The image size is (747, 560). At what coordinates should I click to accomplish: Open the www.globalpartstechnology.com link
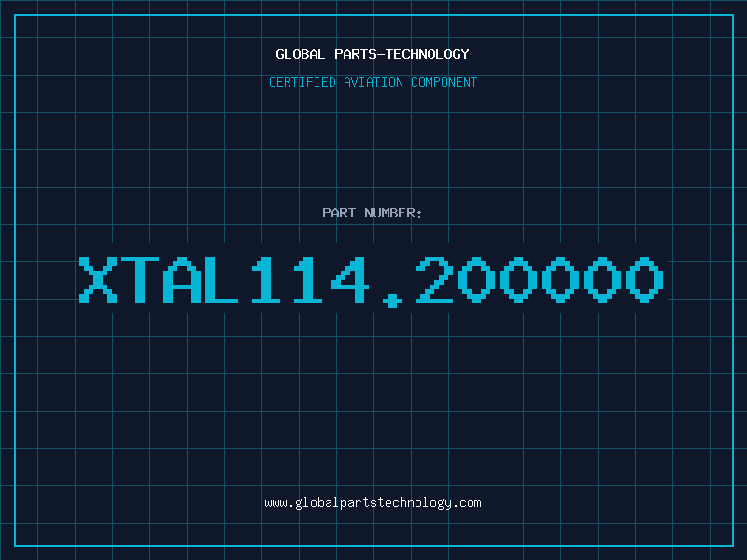point(373,503)
